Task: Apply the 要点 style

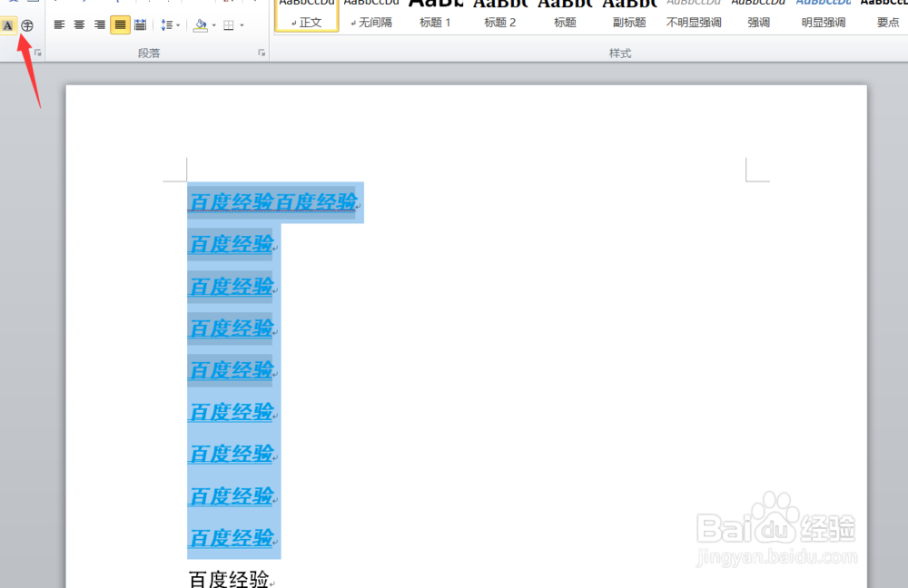Action: point(885,15)
